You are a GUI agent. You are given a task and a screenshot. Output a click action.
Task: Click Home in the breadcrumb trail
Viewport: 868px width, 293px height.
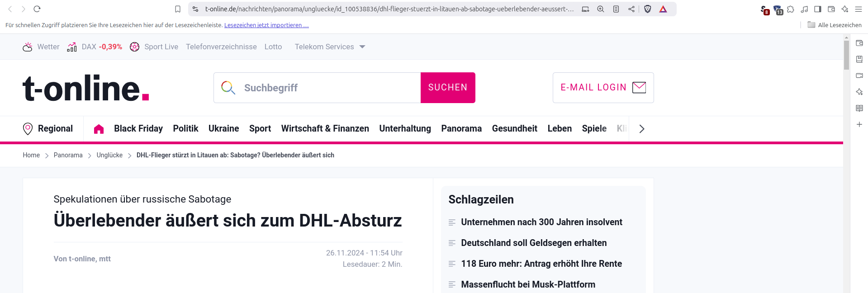pyautogui.click(x=31, y=155)
